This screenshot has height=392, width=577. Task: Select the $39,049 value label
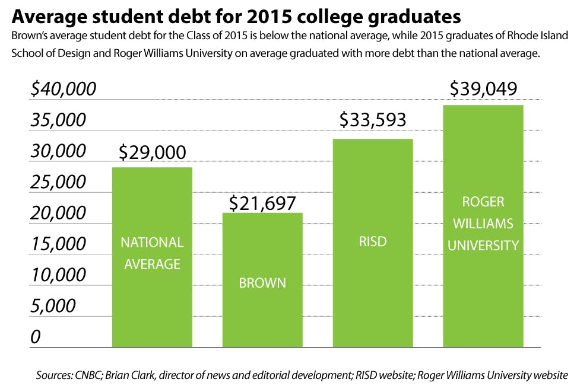[483, 89]
